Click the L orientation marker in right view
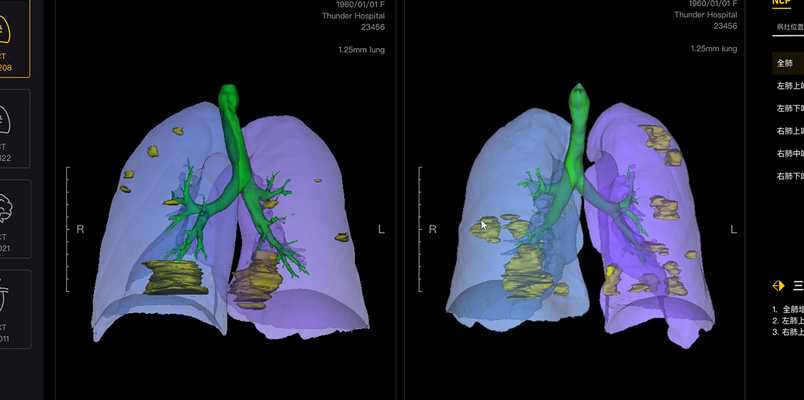 733,230
